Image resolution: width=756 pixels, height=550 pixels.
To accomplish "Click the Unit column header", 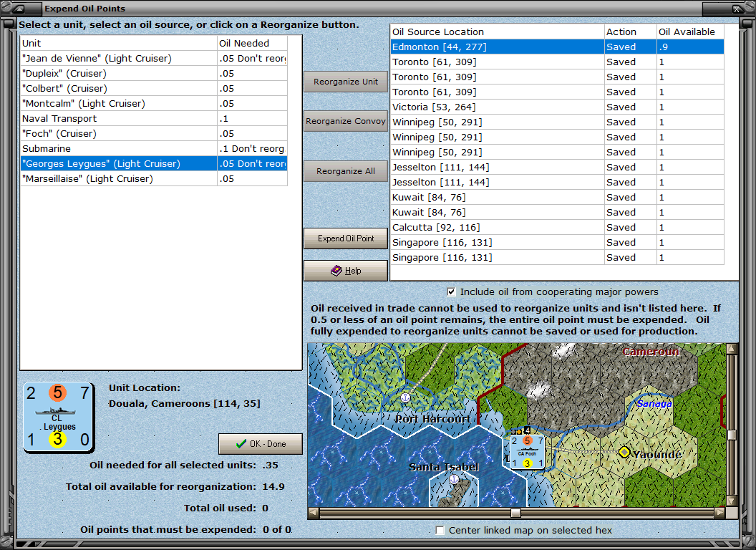I will click(x=119, y=43).
